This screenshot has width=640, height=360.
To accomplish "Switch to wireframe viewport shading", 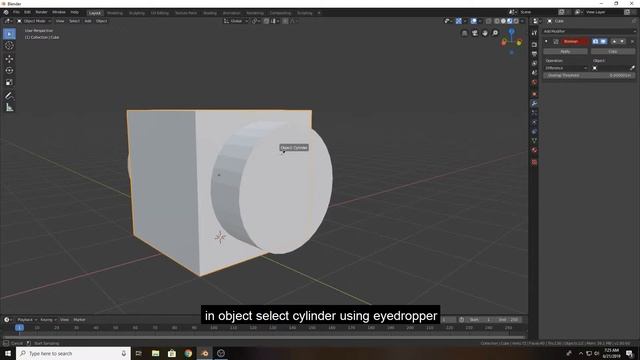I will [497, 21].
